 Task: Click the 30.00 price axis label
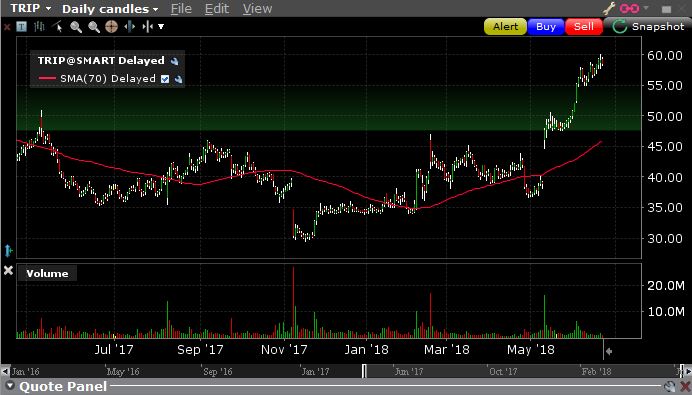[x=665, y=239]
